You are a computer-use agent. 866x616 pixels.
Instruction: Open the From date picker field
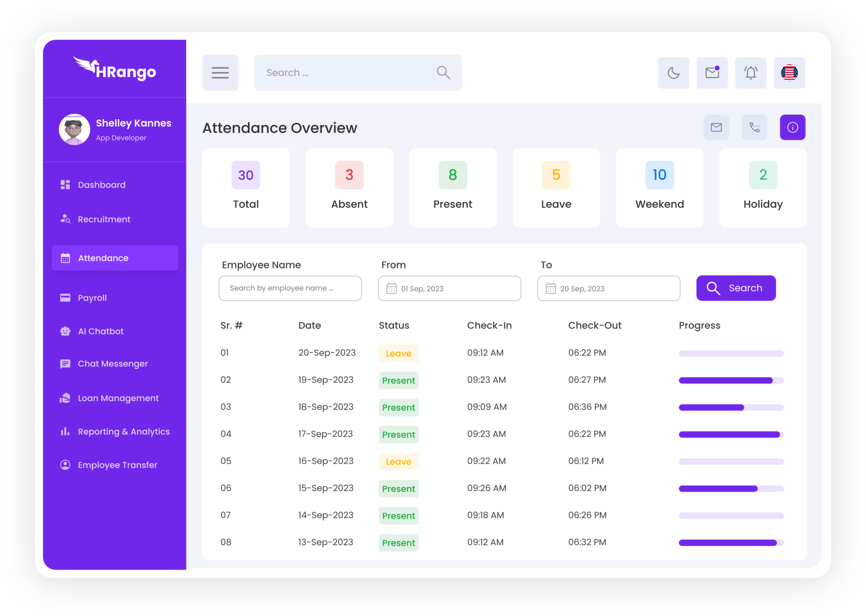click(449, 288)
